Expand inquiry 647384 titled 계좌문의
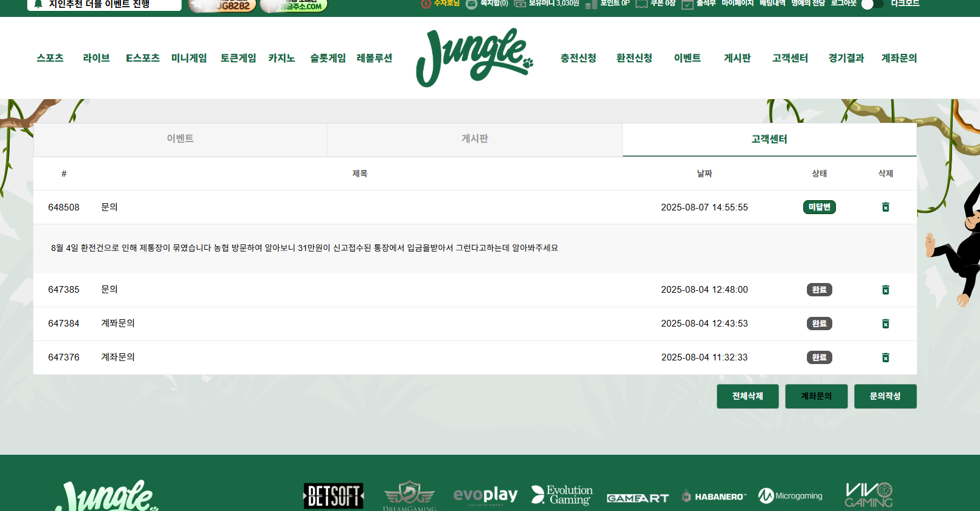980x511 pixels. (118, 324)
